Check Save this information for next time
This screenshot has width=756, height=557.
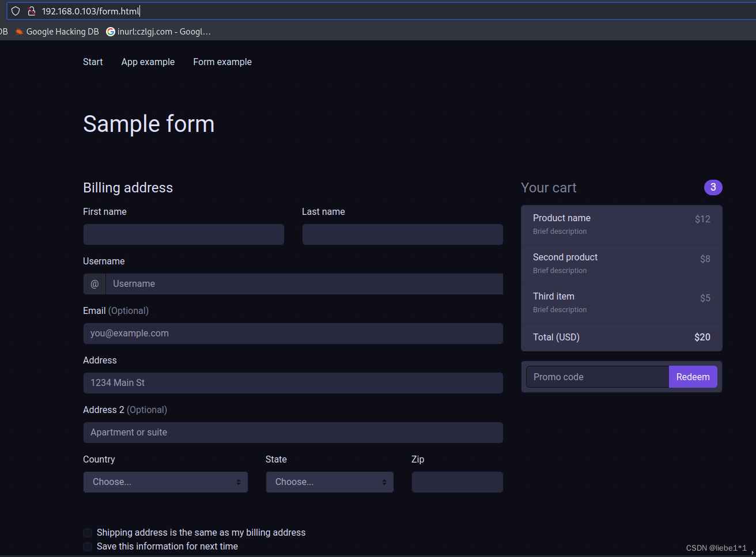[x=88, y=547]
